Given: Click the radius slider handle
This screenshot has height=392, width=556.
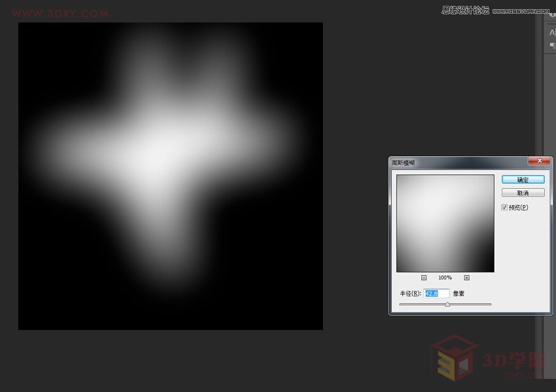Looking at the screenshot, I should pyautogui.click(x=447, y=304).
